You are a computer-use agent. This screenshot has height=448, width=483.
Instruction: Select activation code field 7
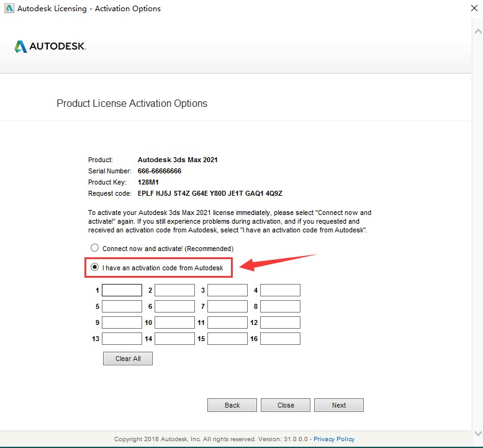coord(227,306)
